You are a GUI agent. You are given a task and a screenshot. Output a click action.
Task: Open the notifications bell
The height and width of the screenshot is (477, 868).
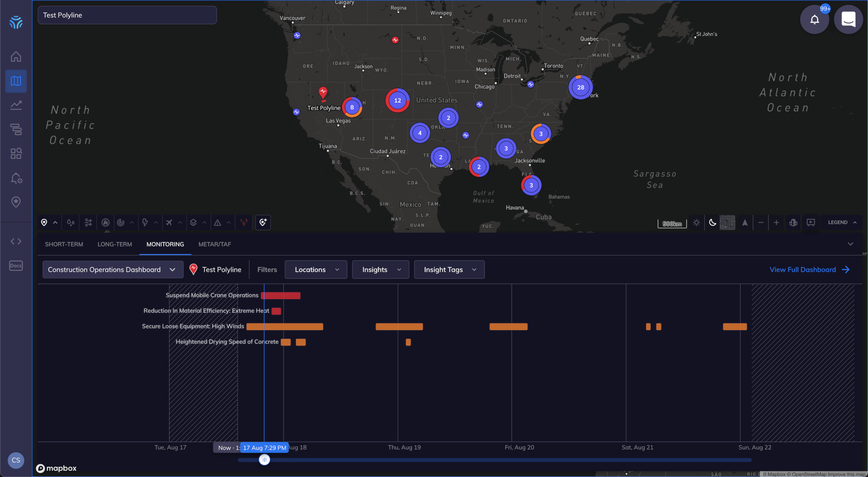click(814, 19)
